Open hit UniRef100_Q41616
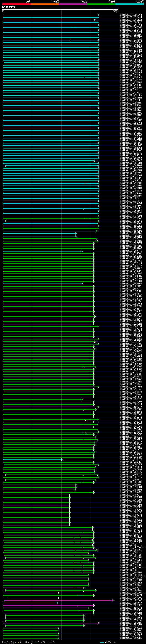Image resolution: width=146 pixels, height=644 pixels. [x=131, y=20]
